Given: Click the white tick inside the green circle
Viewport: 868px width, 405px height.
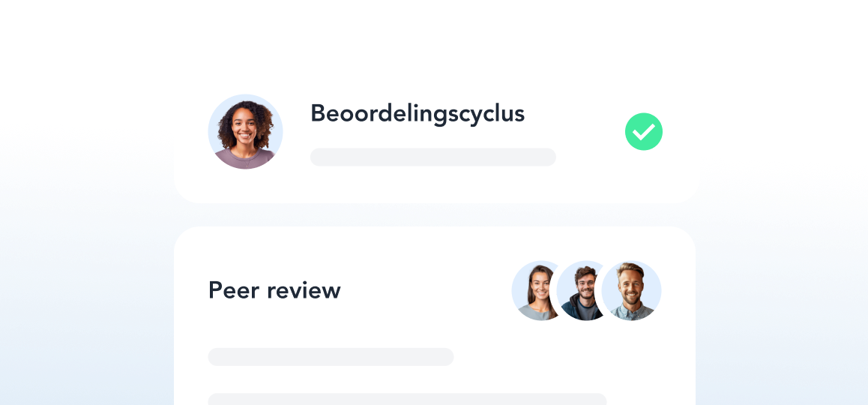Looking at the screenshot, I should click(643, 132).
